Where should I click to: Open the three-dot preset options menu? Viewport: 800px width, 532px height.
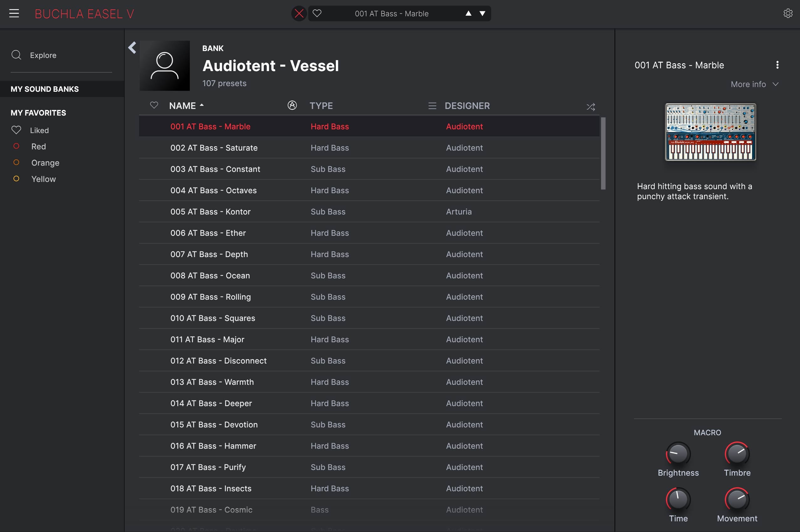coord(777,65)
